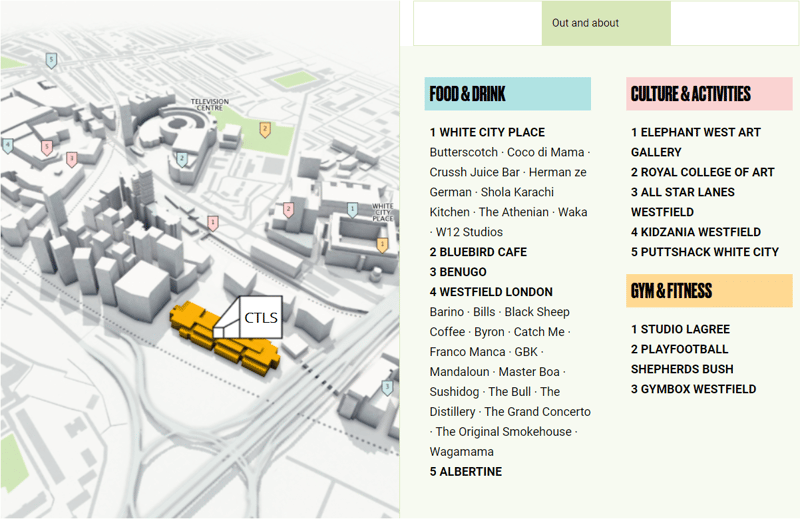The height and width of the screenshot is (519, 800).
Task: Click Mandaloun venue name
Action: click(459, 372)
